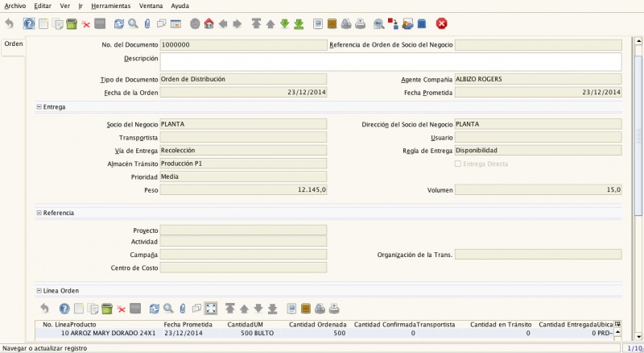Click the paperclip attachment icon in main toolbar
The width and height of the screenshot is (644, 353).
click(x=147, y=24)
